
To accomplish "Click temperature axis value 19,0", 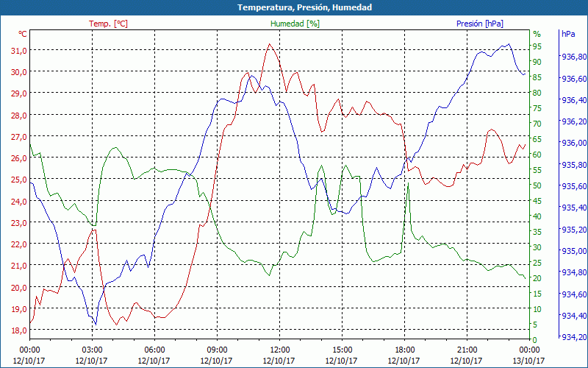I will pos(19,308).
